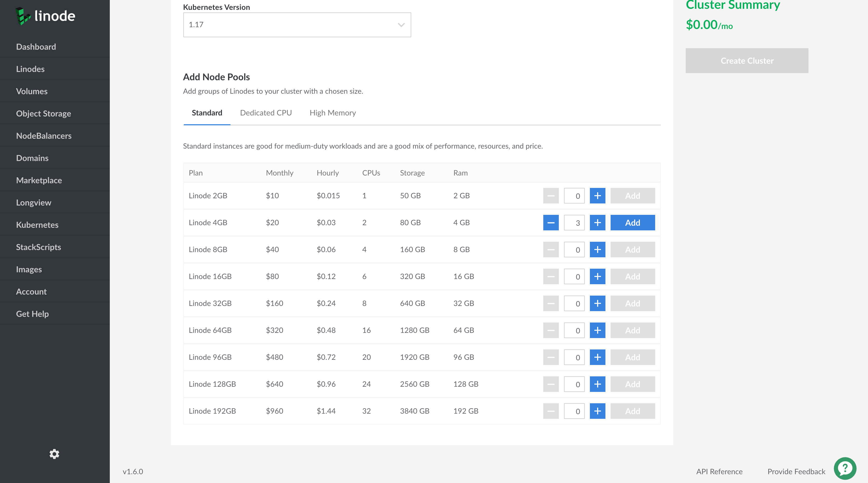Increase Linode 64GB node count

coord(597,331)
